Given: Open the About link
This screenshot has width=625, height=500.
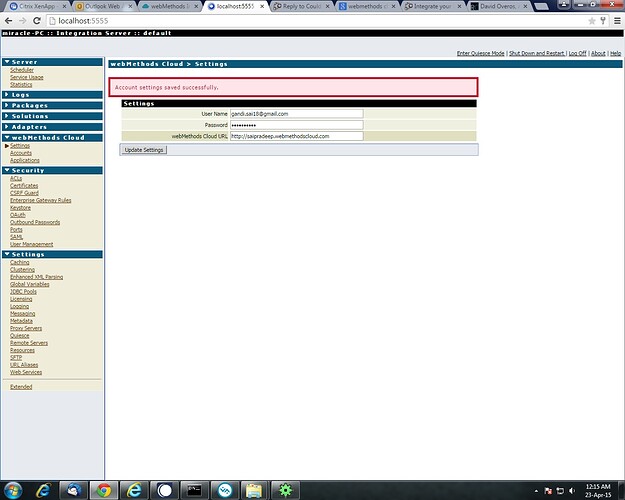Looking at the screenshot, I should (x=598, y=53).
